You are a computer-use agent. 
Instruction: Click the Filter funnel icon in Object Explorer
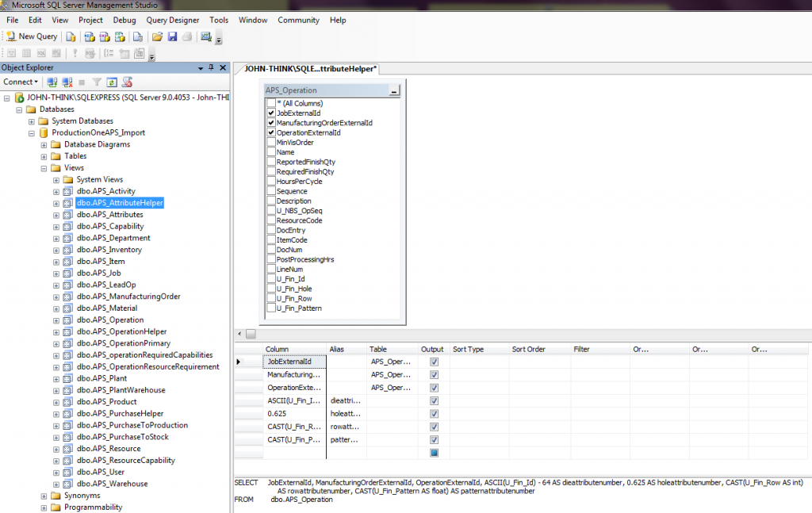[x=97, y=82]
